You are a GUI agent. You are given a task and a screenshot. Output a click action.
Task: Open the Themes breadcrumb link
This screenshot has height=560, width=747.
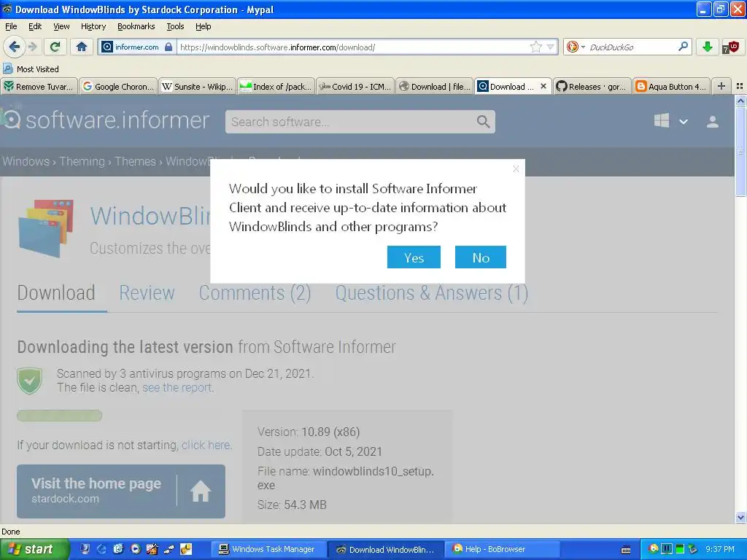pyautogui.click(x=135, y=161)
